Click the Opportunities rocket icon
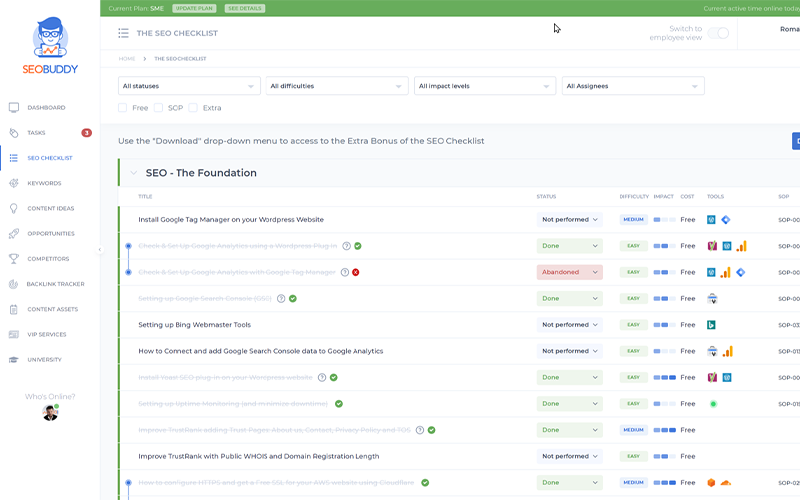Image resolution: width=800 pixels, height=500 pixels. (14, 234)
